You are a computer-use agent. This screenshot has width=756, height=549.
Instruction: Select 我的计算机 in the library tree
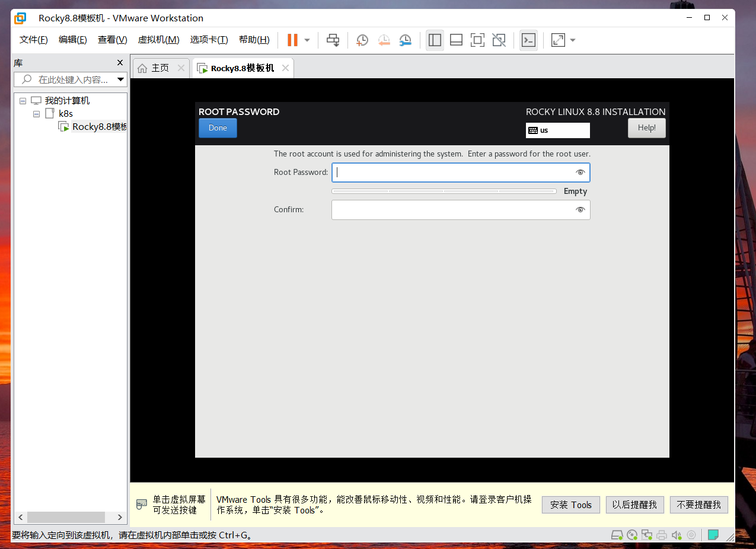68,101
